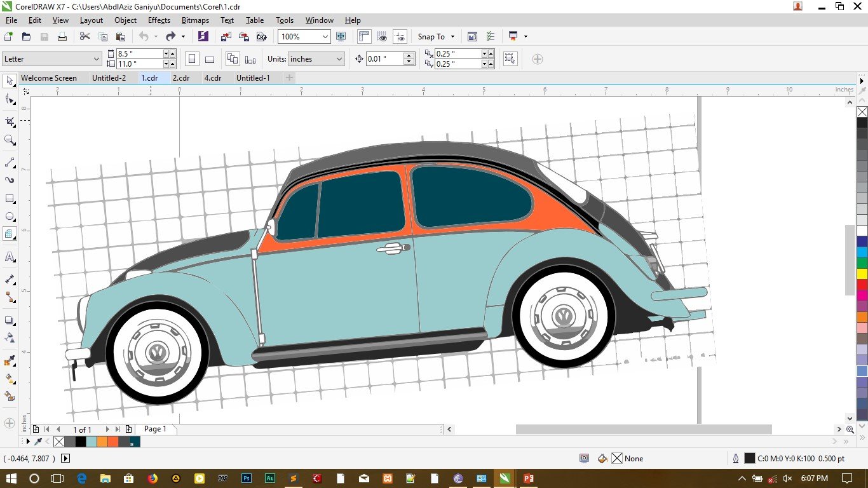This screenshot has width=868, height=488.
Task: Click the nudge distance 0.01" field
Action: tap(384, 59)
